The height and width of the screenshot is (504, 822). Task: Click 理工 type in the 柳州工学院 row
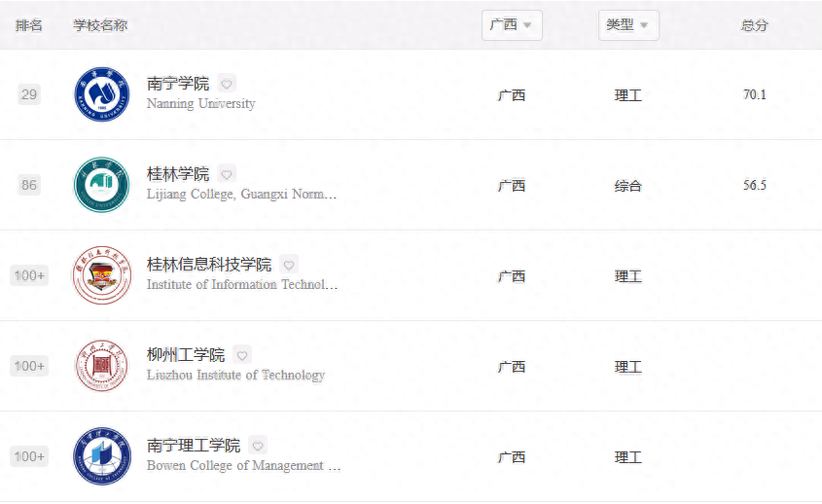(x=628, y=367)
